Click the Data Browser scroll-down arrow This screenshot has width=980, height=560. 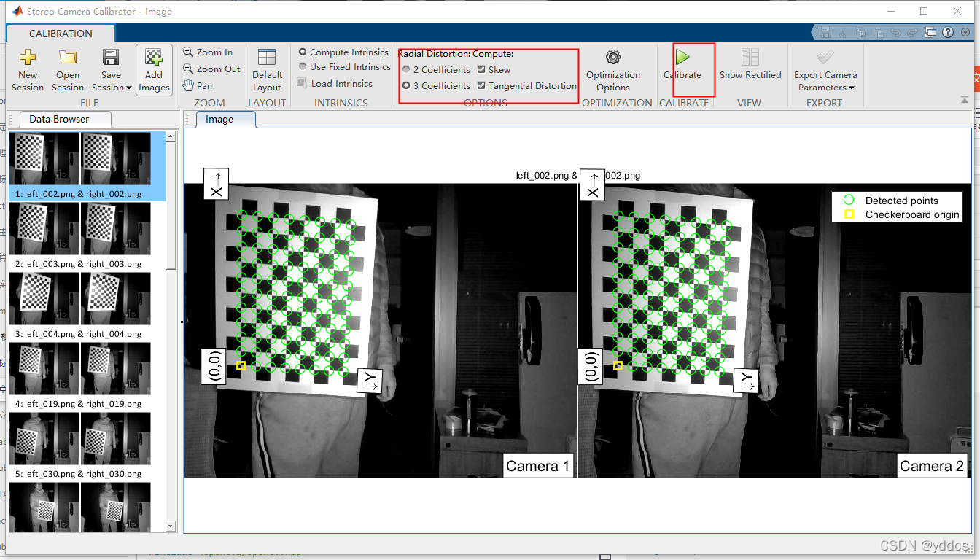pos(171,526)
